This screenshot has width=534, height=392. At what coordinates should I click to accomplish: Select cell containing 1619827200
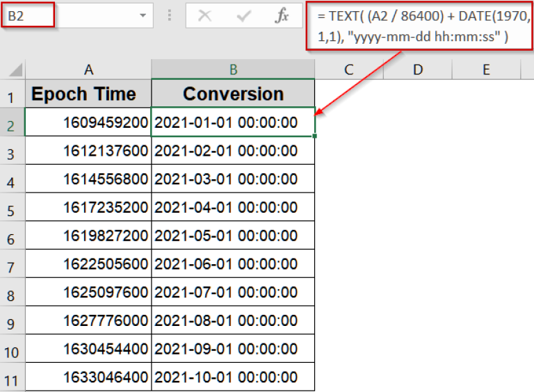[x=88, y=235]
